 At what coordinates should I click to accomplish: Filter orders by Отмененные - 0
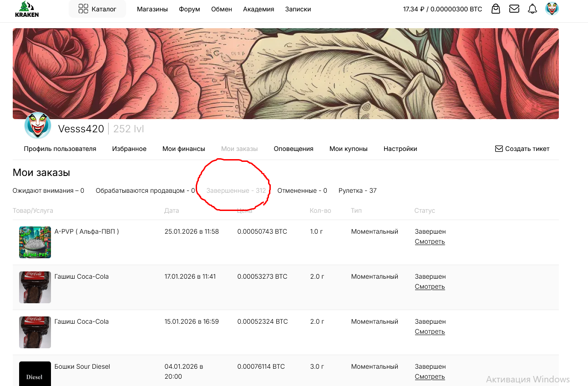click(302, 190)
